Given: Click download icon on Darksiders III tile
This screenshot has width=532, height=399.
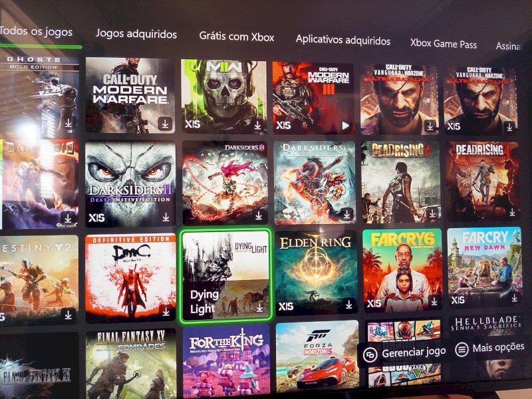Looking at the screenshot, I should pos(259,215).
